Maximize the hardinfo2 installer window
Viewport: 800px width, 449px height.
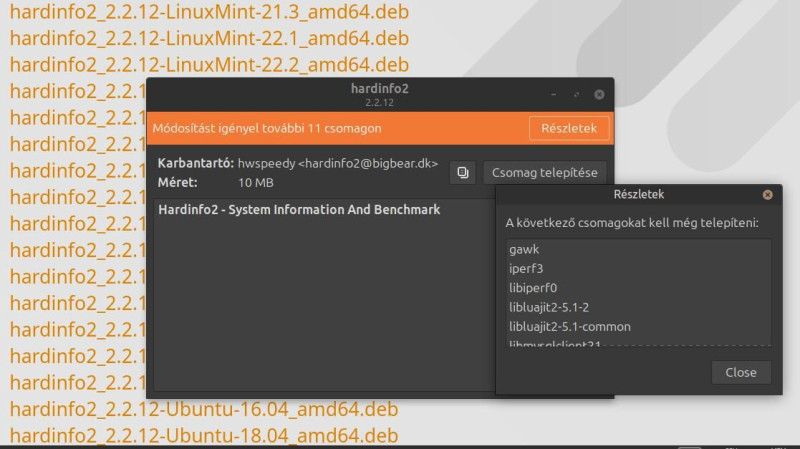coord(577,94)
